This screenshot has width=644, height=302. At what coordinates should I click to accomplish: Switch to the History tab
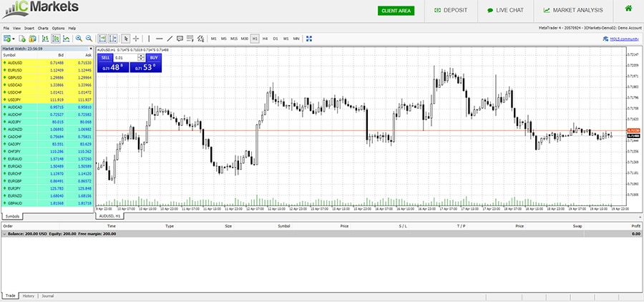(x=28, y=296)
